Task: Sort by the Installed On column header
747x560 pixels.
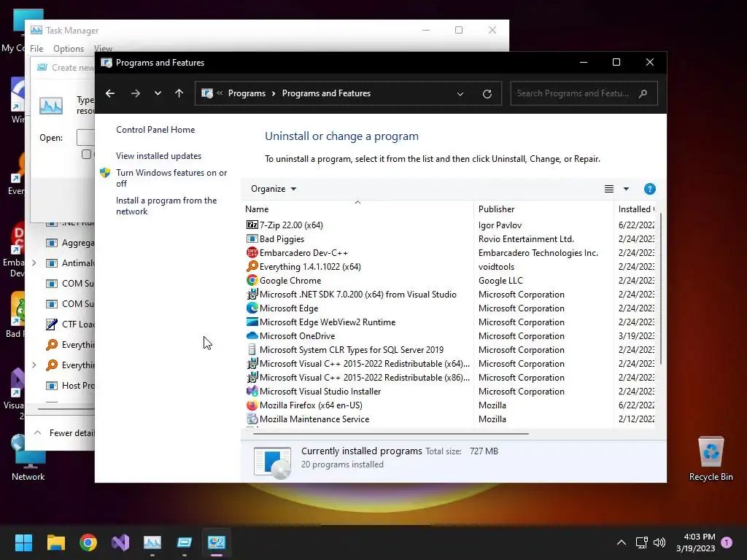Action: point(635,209)
